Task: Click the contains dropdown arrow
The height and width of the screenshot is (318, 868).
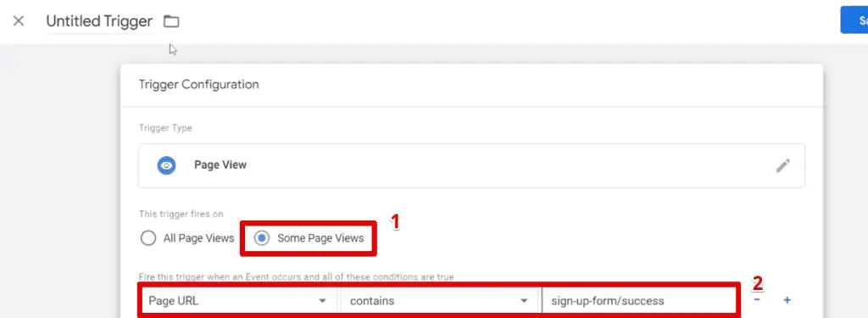Action: pyautogui.click(x=523, y=301)
